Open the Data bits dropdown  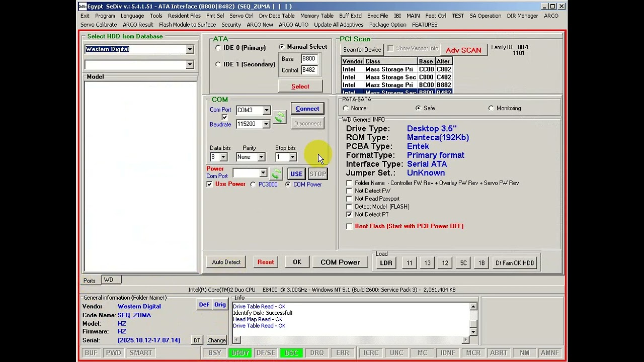click(223, 157)
